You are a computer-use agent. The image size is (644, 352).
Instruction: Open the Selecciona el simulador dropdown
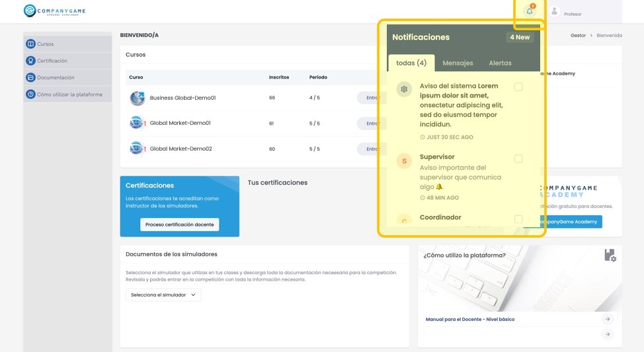(x=163, y=295)
